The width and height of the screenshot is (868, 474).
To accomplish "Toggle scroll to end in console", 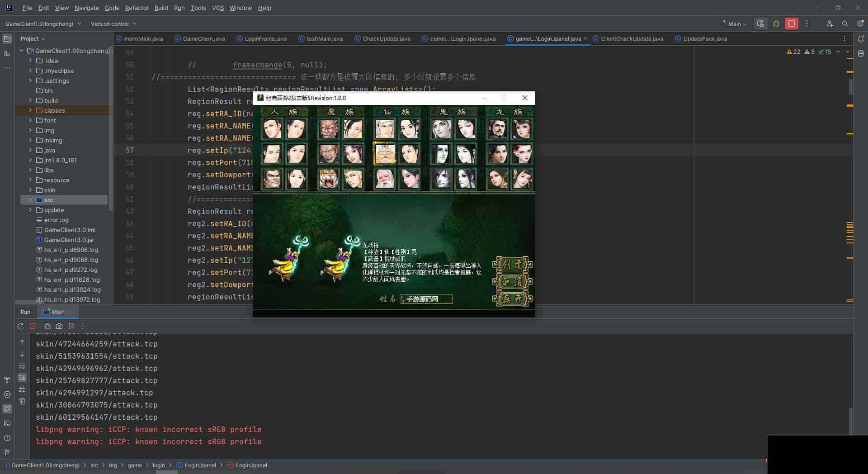I will [22, 378].
